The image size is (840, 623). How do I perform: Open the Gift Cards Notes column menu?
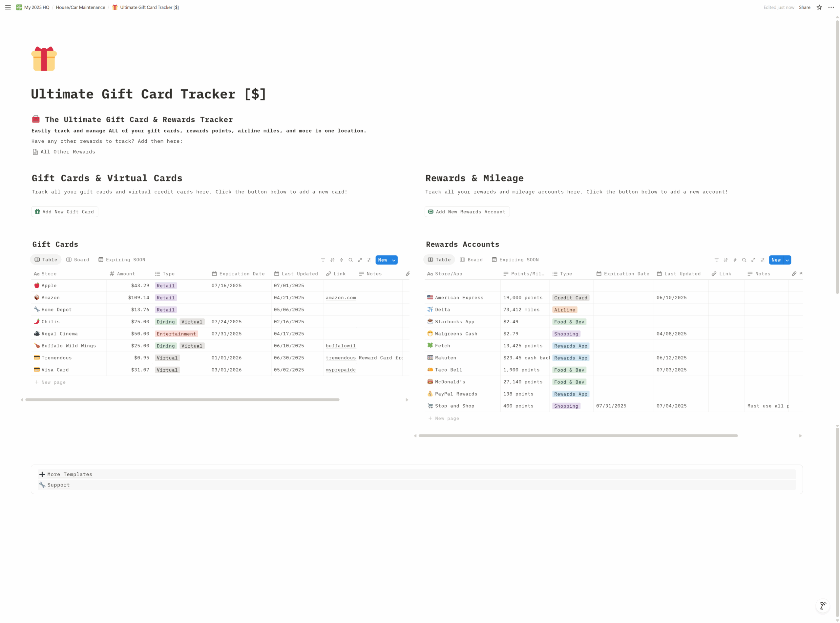pos(379,274)
